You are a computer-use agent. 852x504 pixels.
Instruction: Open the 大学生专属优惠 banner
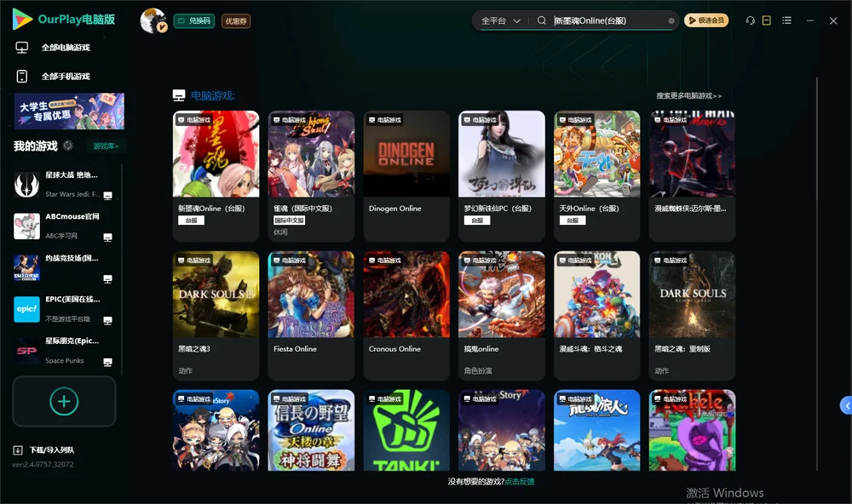(69, 112)
